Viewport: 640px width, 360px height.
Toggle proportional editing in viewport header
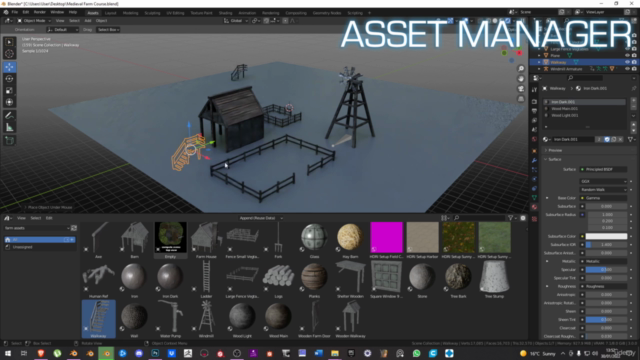click(x=285, y=21)
